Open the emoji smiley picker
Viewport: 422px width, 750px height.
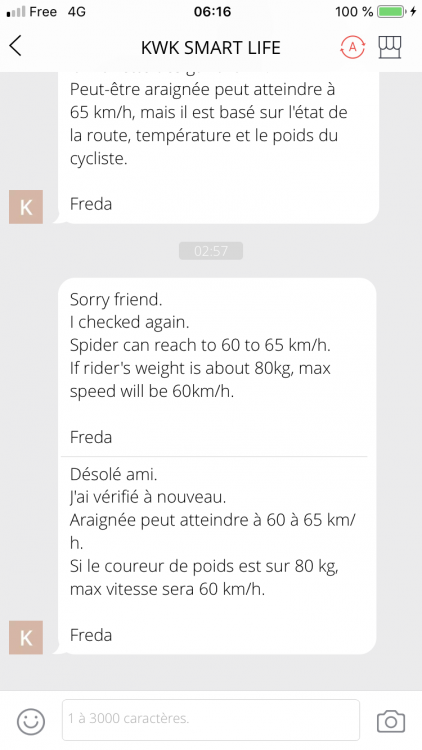point(31,721)
